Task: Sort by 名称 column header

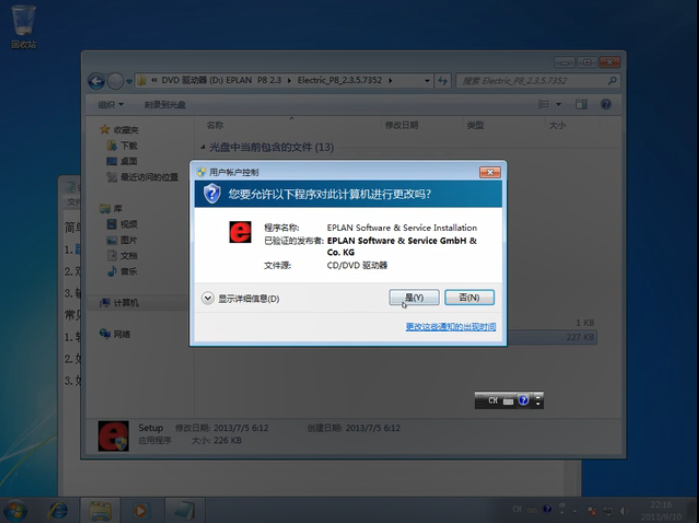Action: click(215, 125)
